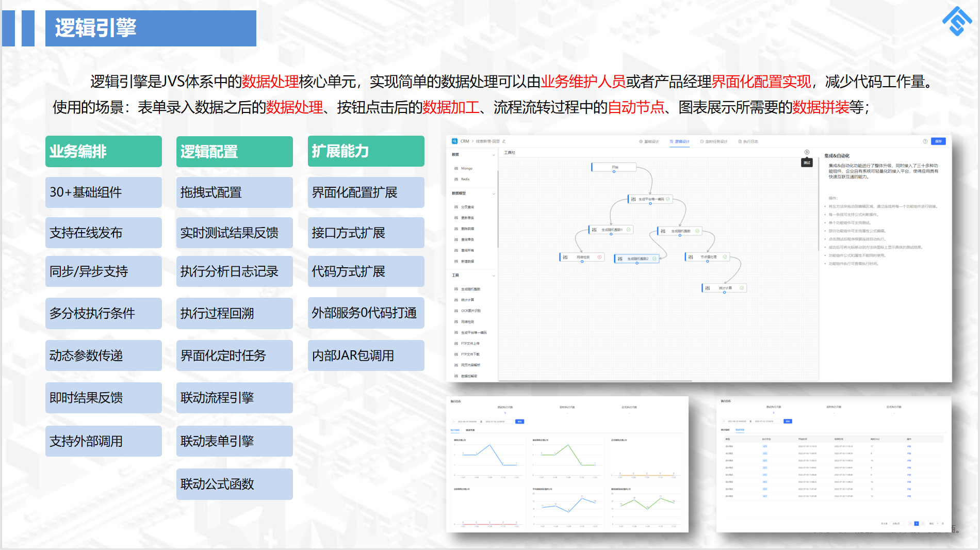Click green check status on 统计计算 node
980x550 pixels.
click(742, 288)
